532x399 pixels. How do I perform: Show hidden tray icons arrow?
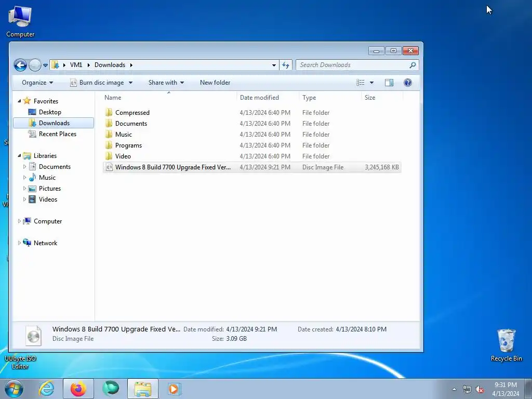454,389
